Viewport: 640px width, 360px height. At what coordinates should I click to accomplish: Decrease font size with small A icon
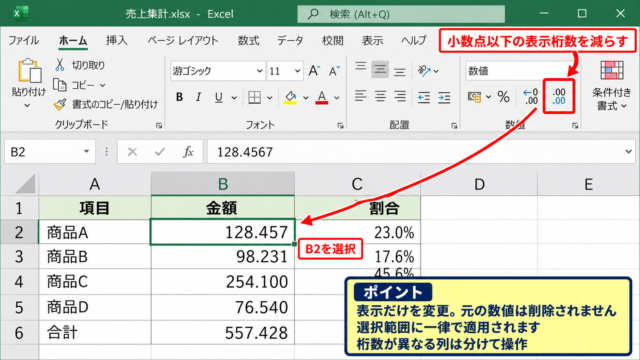click(334, 71)
